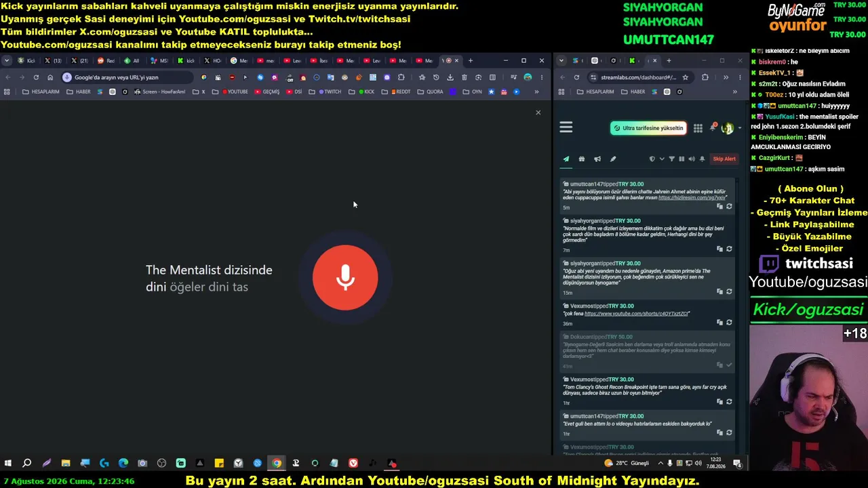This screenshot has width=868, height=488.
Task: Open Streamlabs notifications bell
Action: (713, 127)
